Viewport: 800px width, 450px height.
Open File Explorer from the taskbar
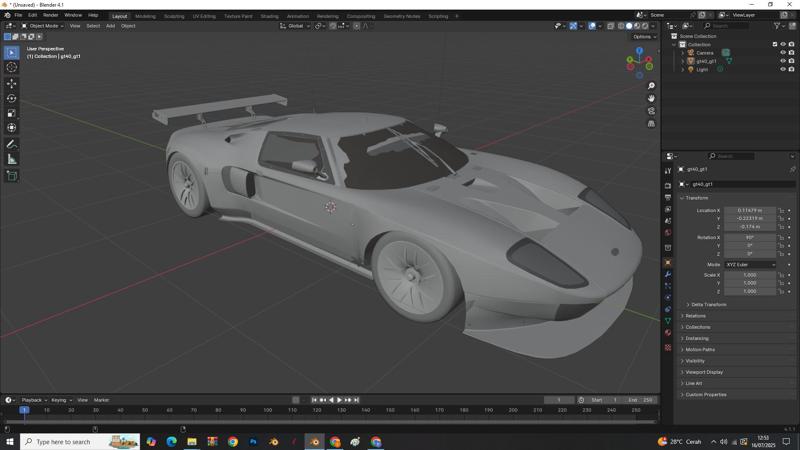point(192,441)
